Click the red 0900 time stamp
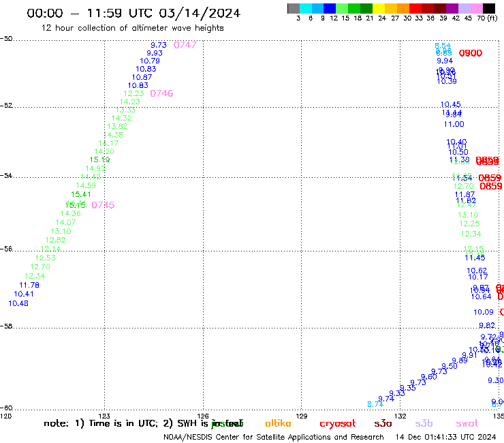Viewport: 504px width, 443px height. (x=470, y=53)
